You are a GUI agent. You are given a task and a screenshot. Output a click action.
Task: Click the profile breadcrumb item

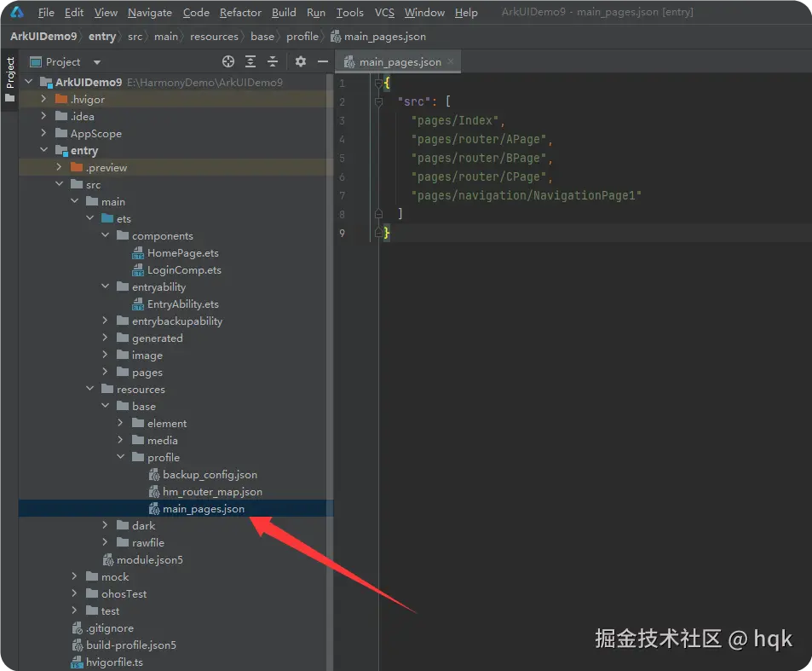click(302, 37)
